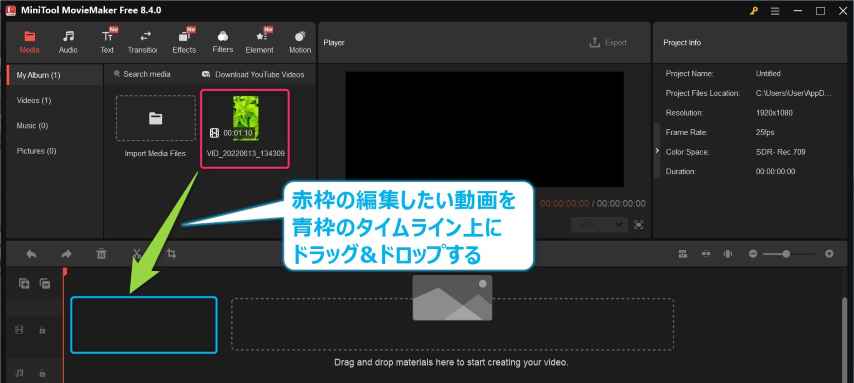The height and width of the screenshot is (383, 854).
Task: Open the Motion tab
Action: tap(300, 42)
